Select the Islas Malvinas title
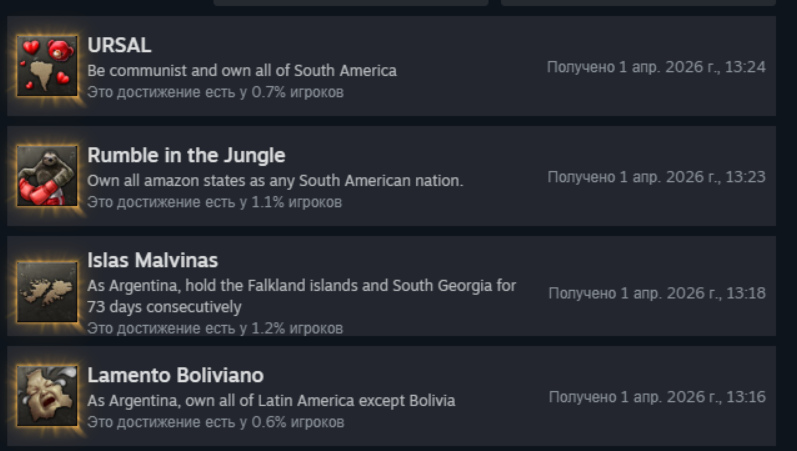 tap(152, 260)
